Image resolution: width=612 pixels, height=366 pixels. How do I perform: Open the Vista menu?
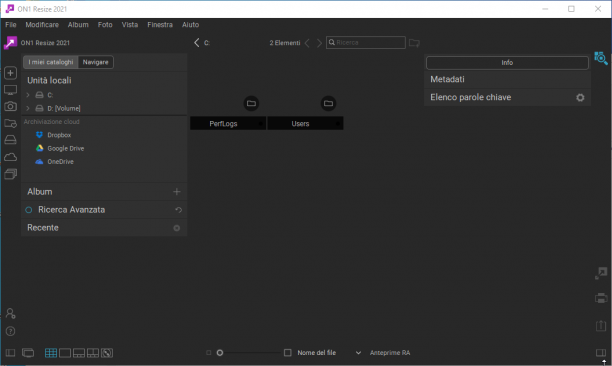coord(130,25)
